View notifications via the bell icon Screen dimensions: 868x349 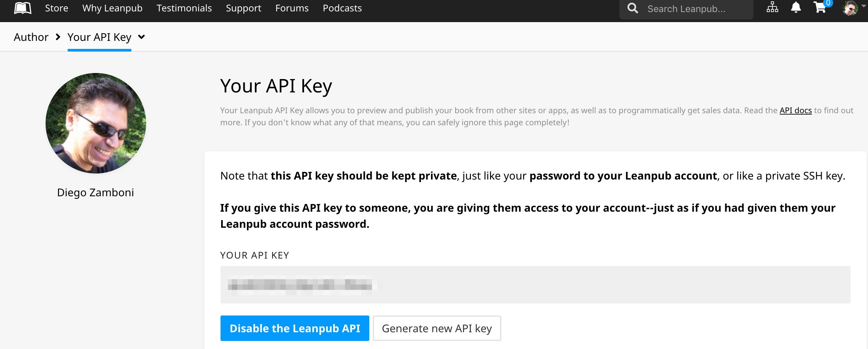point(796,7)
